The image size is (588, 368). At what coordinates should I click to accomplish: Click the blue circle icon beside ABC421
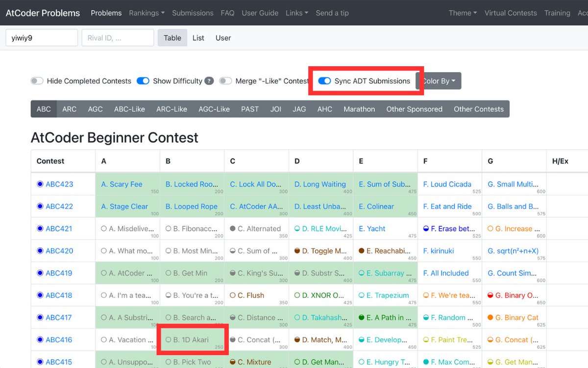pyautogui.click(x=40, y=229)
